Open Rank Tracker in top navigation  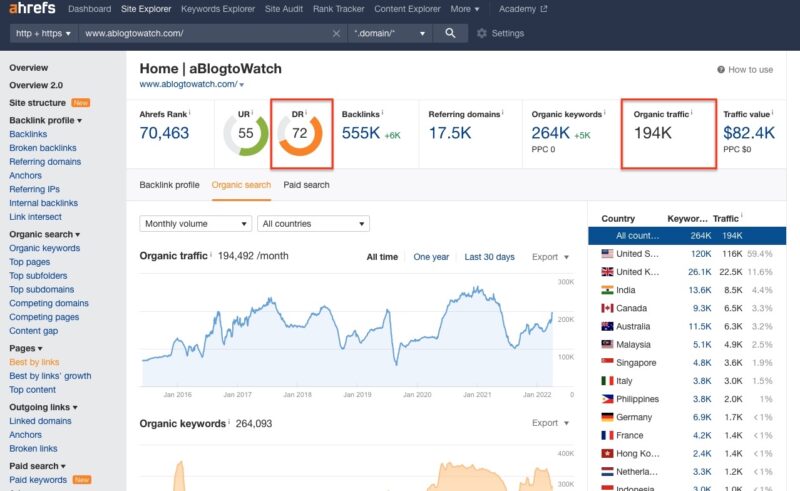point(338,9)
